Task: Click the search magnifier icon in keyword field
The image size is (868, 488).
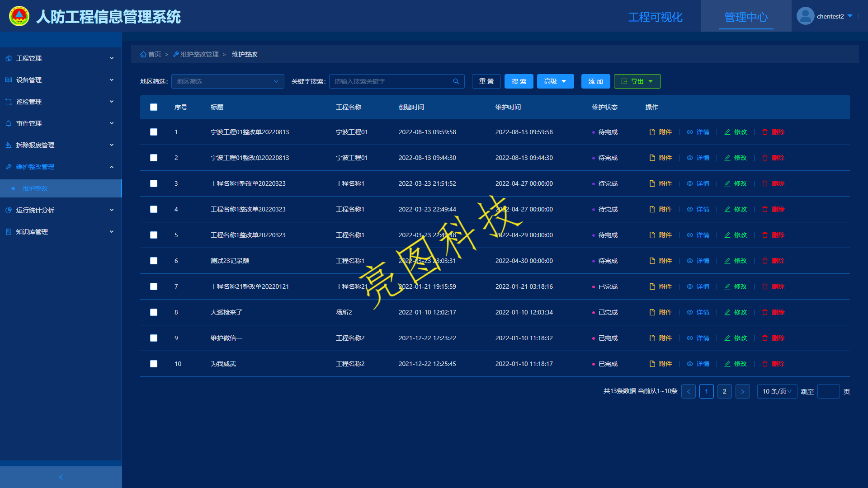Action: coord(456,81)
